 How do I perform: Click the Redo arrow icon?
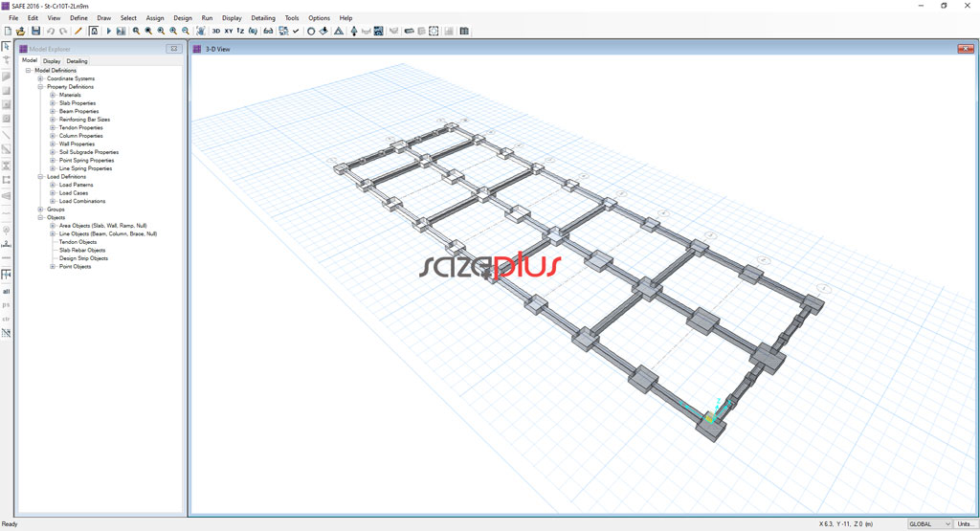click(63, 31)
